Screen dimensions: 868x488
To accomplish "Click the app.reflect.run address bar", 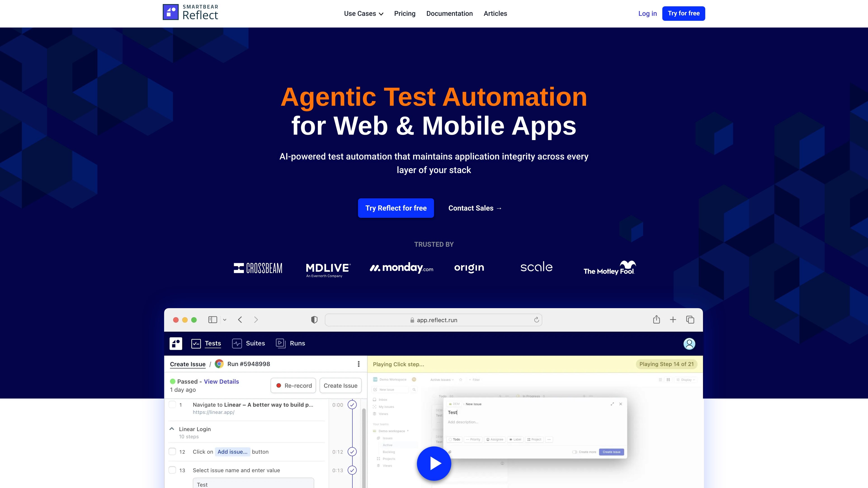I will pos(433,320).
